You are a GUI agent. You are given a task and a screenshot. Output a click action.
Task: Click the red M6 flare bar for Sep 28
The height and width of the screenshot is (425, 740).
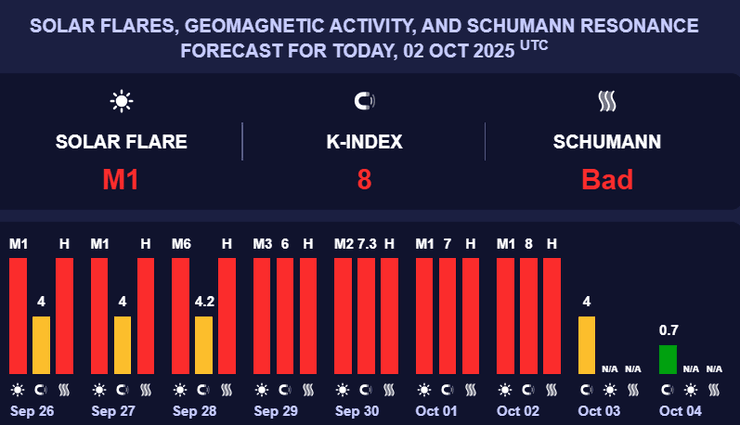tap(180, 316)
